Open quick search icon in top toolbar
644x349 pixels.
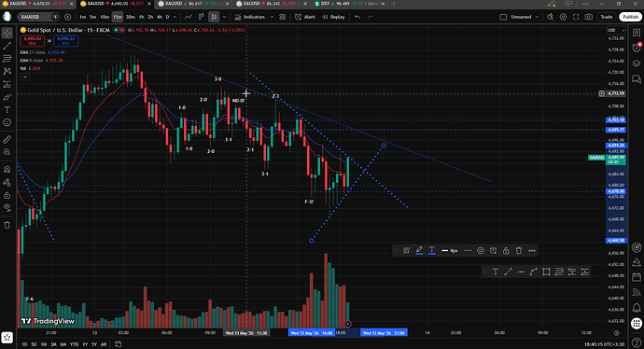click(551, 17)
